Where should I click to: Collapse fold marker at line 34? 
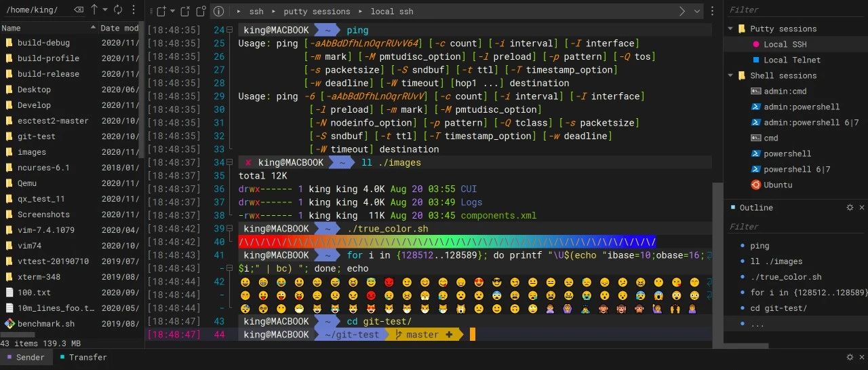(x=231, y=163)
